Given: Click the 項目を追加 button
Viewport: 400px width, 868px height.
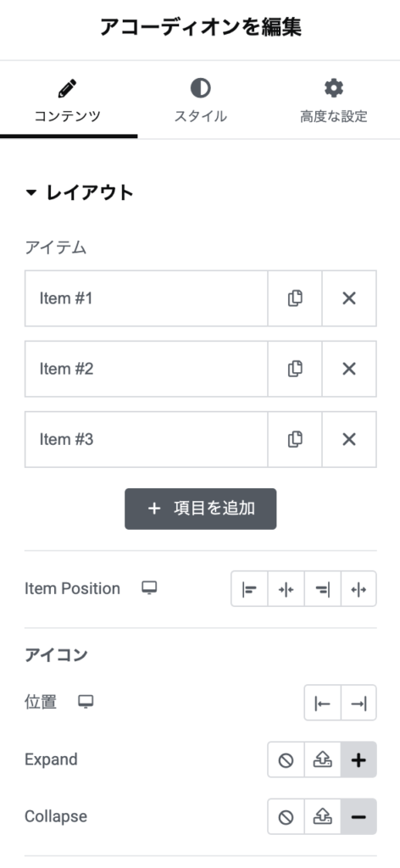Looking at the screenshot, I should pos(200,509).
